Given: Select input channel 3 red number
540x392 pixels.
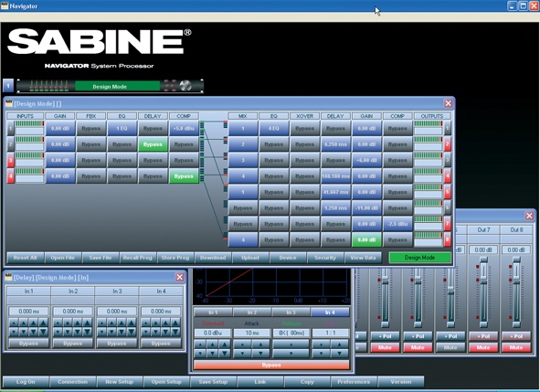Looking at the screenshot, I should point(11,160).
